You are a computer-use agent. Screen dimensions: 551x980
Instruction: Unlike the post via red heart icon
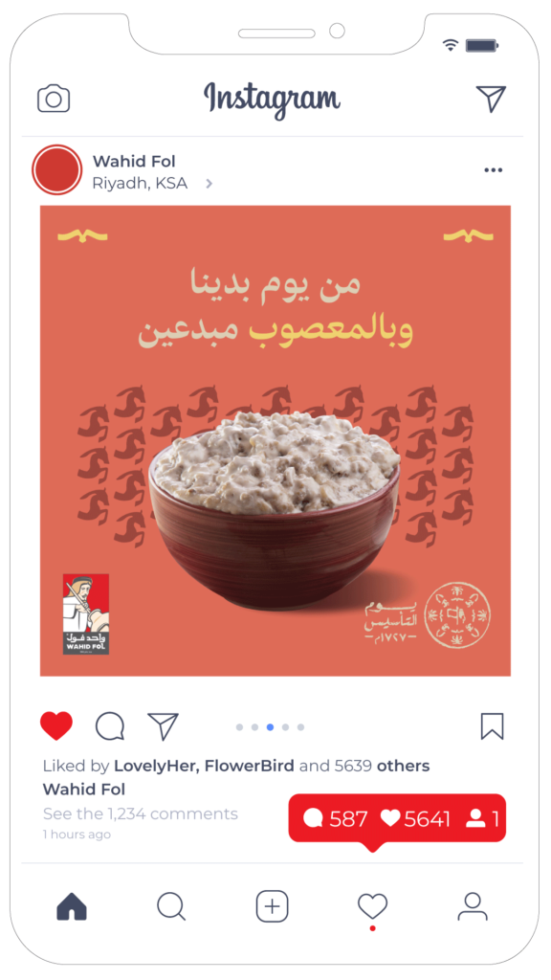click(56, 726)
